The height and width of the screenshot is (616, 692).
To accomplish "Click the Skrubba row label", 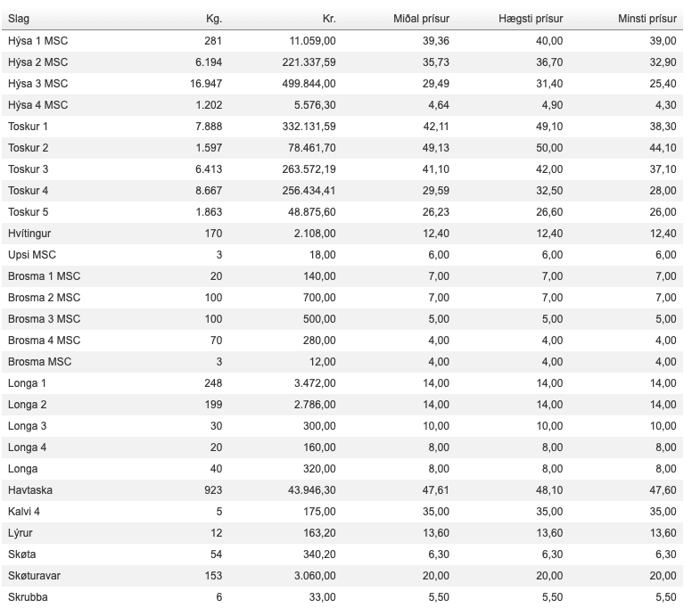I will coord(28,596).
